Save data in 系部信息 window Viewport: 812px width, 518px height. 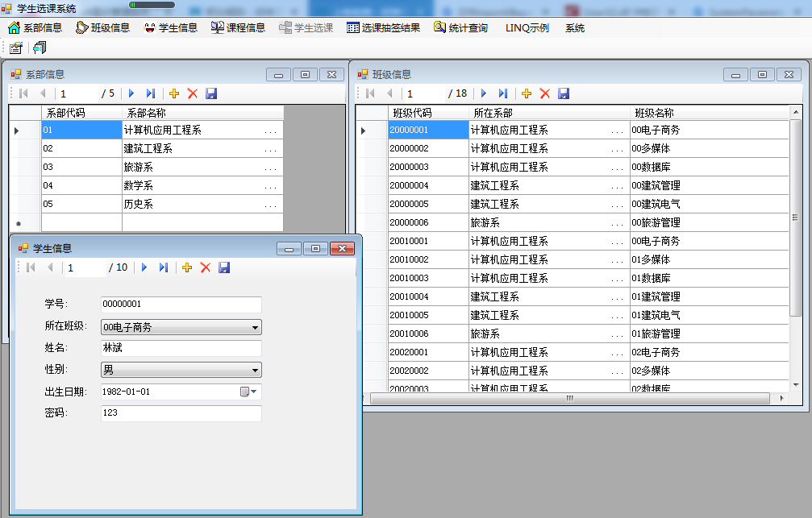(x=211, y=93)
